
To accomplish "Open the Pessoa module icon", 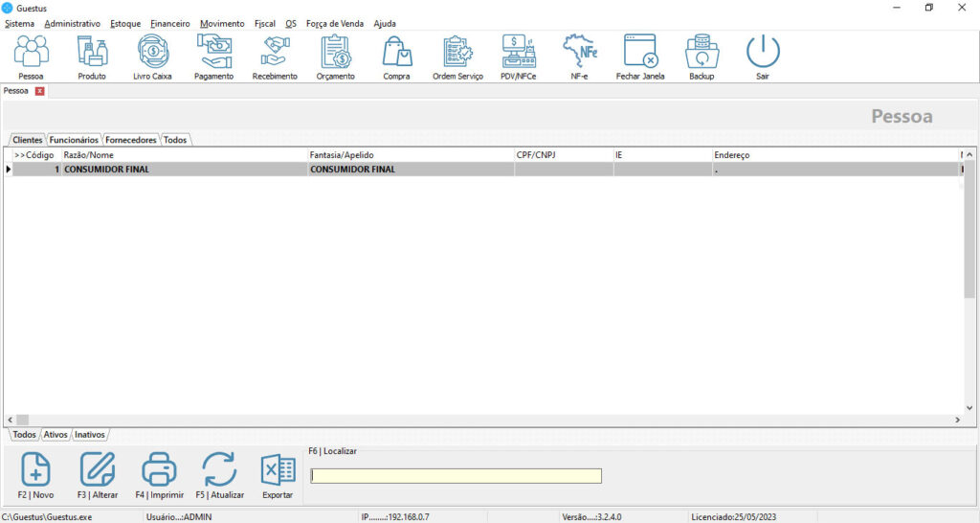I will point(32,56).
